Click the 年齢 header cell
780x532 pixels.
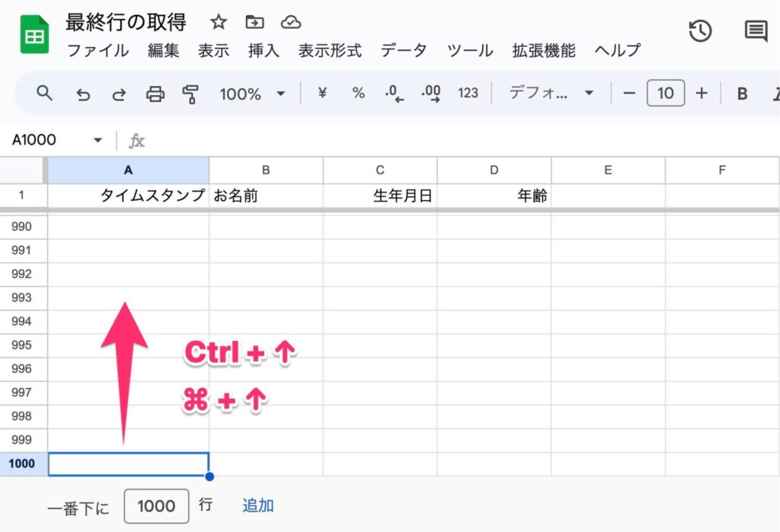[x=494, y=196]
